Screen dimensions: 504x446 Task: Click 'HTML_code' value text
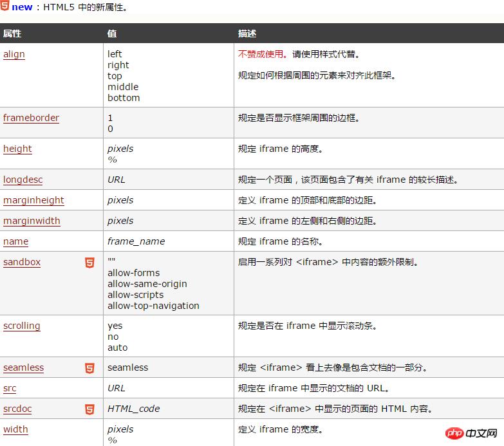pyautogui.click(x=134, y=409)
